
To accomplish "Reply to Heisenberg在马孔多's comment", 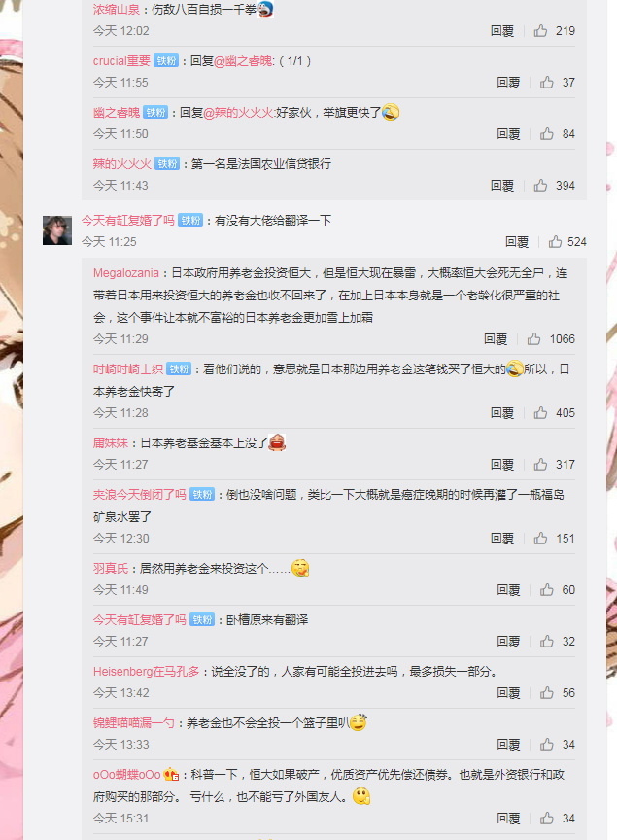I will (508, 692).
